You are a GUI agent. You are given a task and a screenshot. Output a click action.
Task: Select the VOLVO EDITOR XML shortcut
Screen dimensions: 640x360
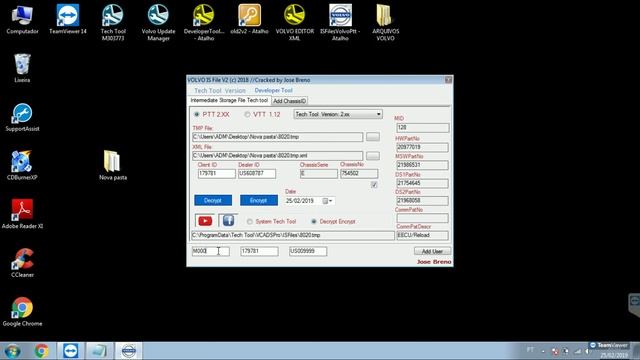(x=295, y=22)
